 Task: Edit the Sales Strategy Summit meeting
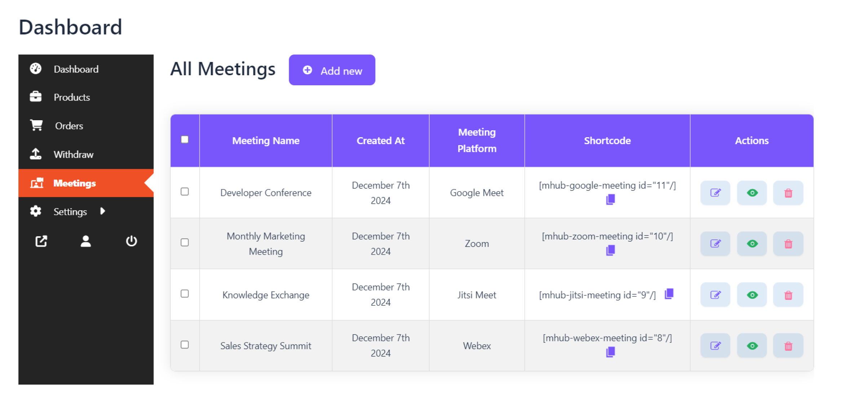pos(715,346)
